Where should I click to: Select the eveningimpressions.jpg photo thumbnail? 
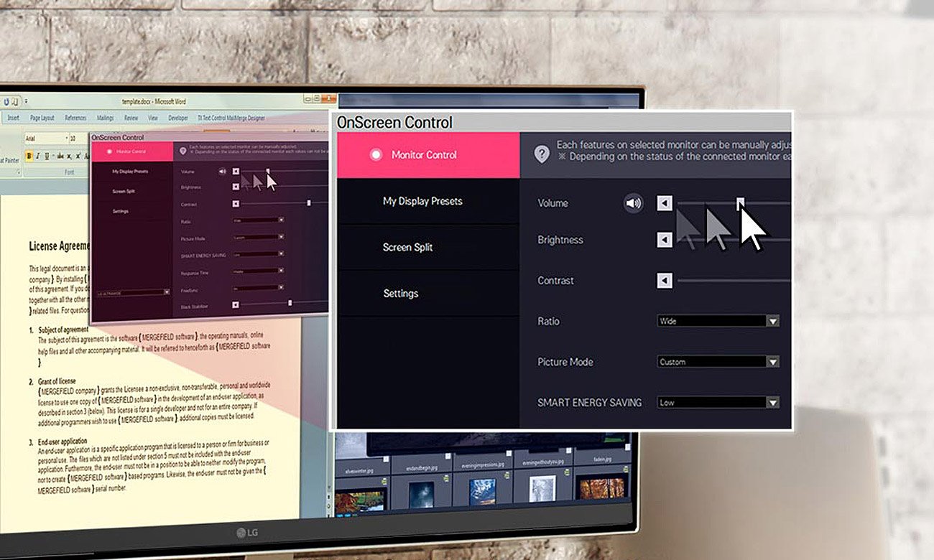tap(483, 492)
